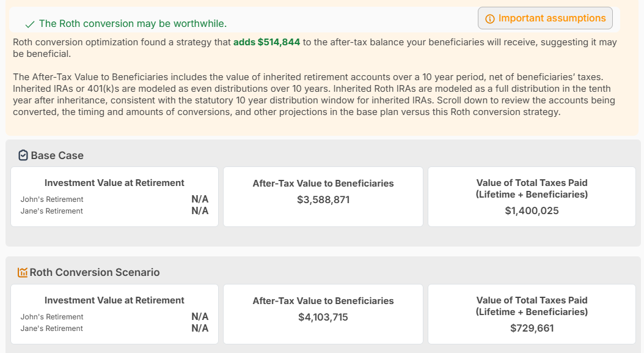The image size is (644, 353).
Task: Click the Roth Conversion Scenario chart icon
Action: 23,272
